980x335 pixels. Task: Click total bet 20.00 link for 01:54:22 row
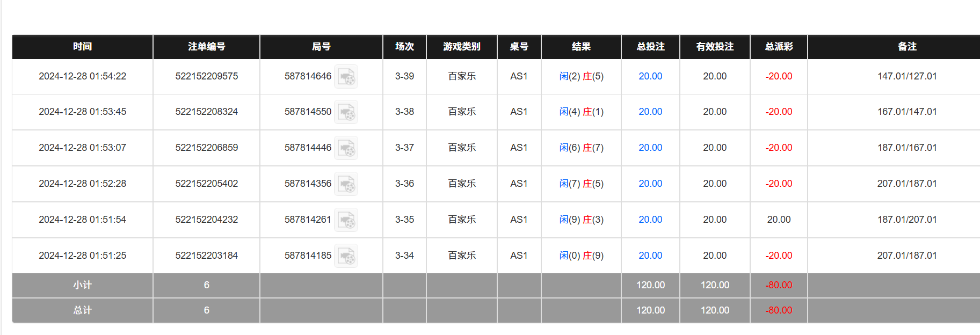650,76
